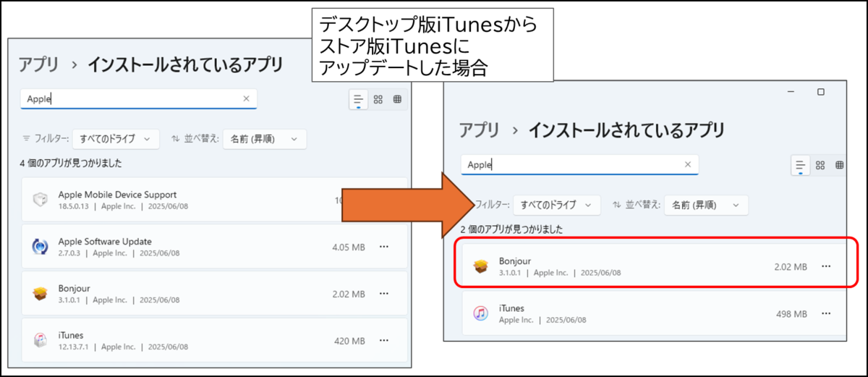Switch left window to table view
Image resolution: width=868 pixels, height=377 pixels.
(x=397, y=99)
